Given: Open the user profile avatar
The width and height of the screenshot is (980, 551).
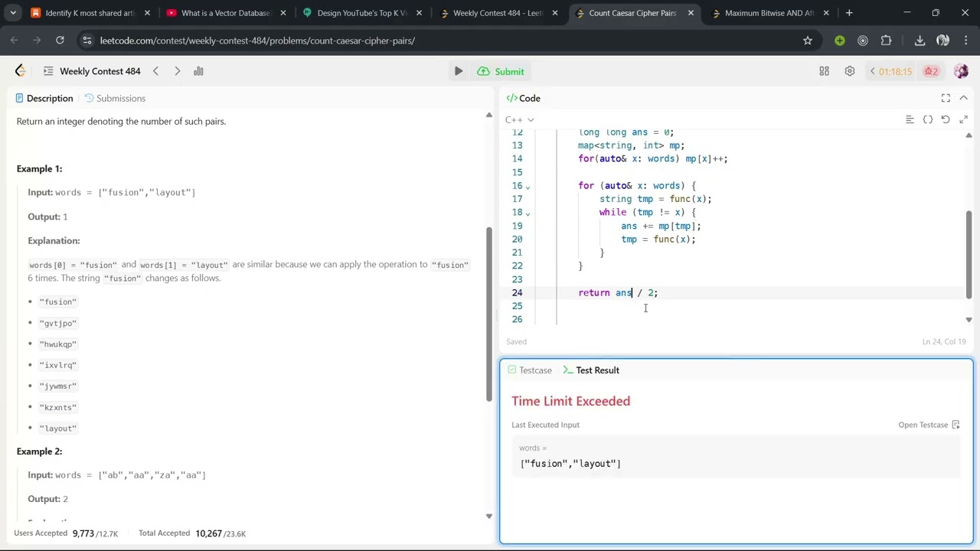Looking at the screenshot, I should 962,71.
